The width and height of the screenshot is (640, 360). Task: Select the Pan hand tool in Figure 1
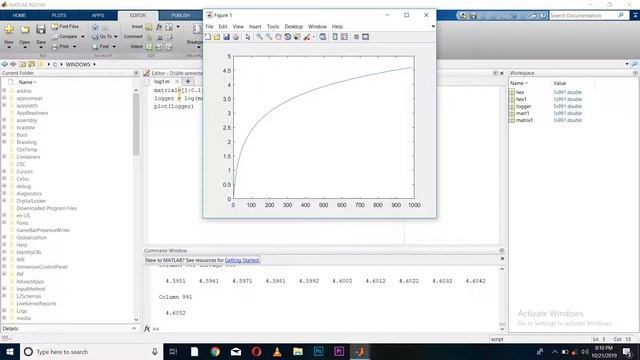pyautogui.click(x=278, y=37)
